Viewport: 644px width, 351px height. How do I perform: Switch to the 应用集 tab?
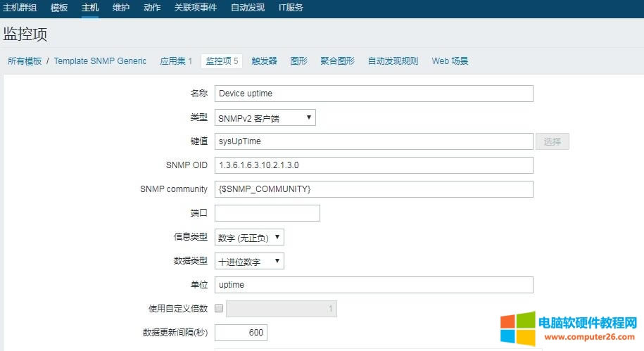pyautogui.click(x=176, y=61)
